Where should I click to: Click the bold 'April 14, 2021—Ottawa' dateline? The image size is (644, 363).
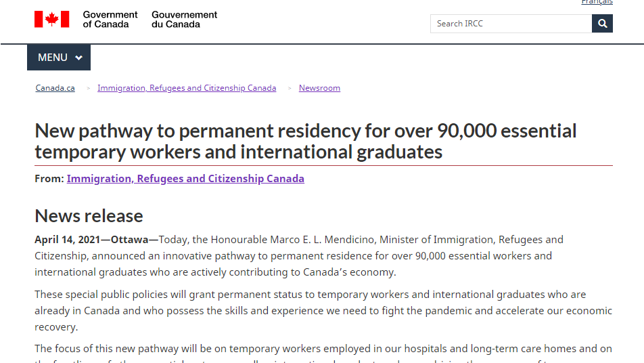pos(96,240)
